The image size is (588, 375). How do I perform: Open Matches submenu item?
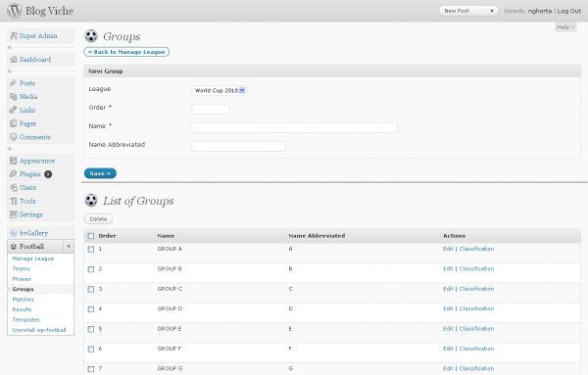point(23,300)
